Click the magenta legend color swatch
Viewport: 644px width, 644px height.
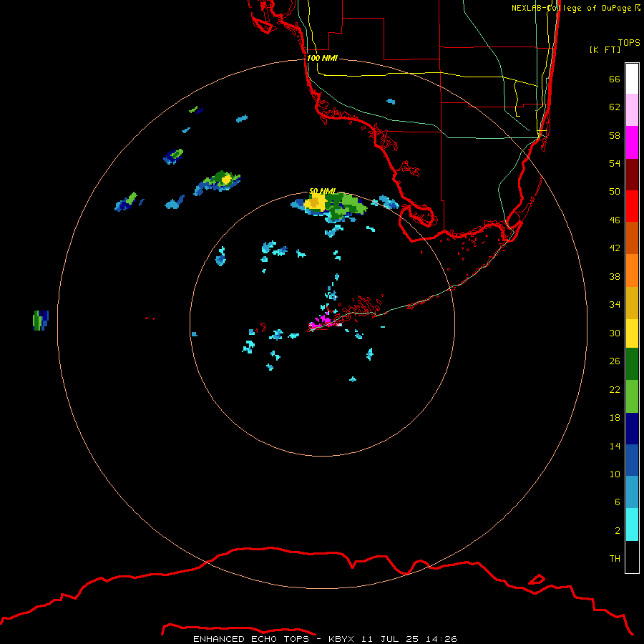coord(632,142)
